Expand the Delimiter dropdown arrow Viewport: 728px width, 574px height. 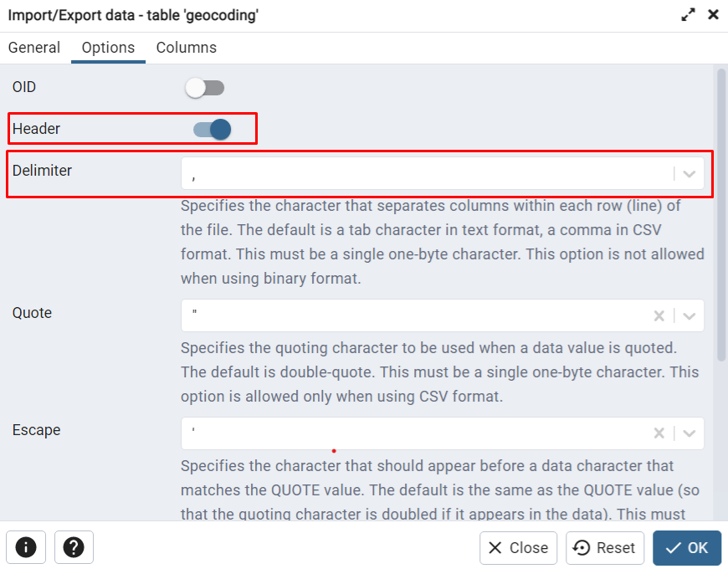690,174
